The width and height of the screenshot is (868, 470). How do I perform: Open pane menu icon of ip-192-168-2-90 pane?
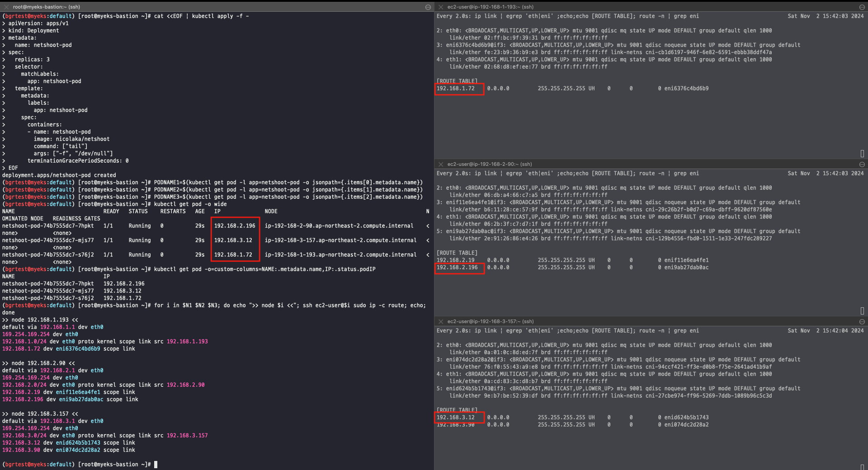tap(862, 164)
